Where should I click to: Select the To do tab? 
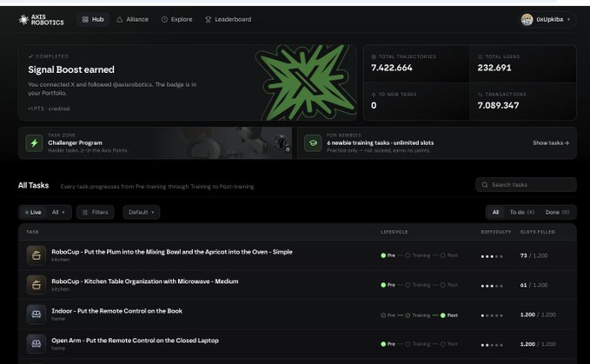point(522,212)
